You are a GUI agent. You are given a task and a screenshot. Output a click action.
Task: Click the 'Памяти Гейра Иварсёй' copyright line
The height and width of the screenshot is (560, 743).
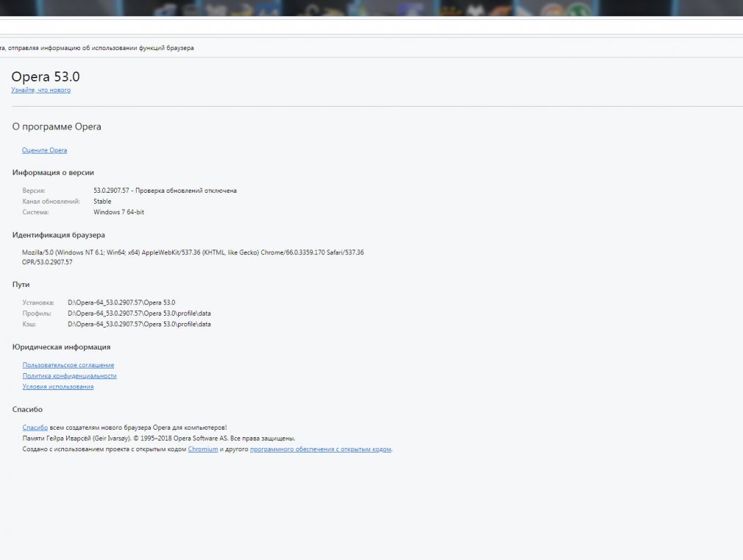point(159,439)
